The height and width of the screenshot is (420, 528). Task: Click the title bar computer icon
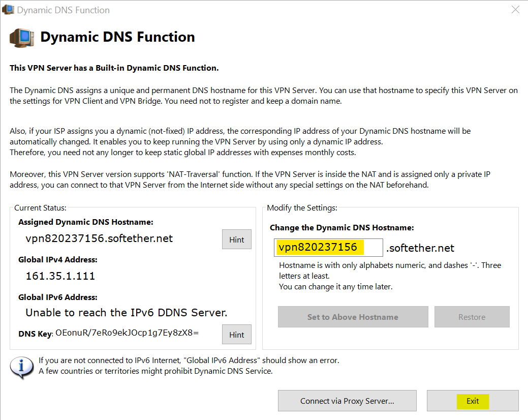click(8, 10)
